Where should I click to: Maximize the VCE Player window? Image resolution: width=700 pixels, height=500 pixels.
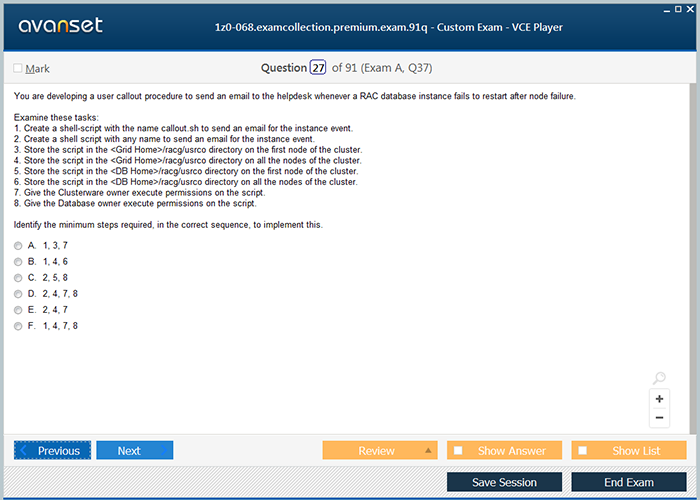(679, 8)
